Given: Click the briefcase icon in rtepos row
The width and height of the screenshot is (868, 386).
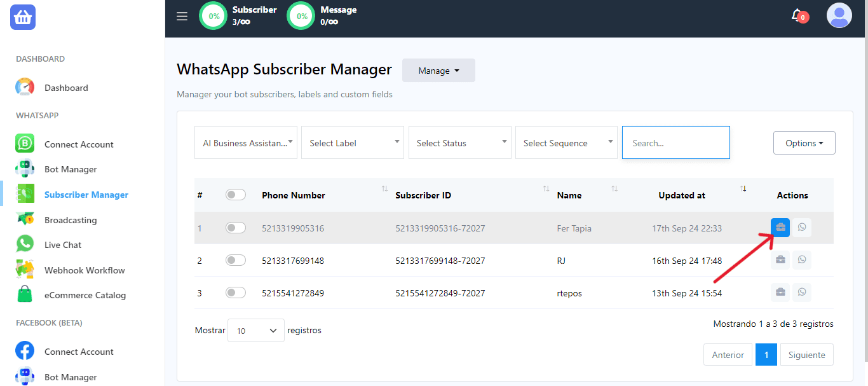Looking at the screenshot, I should click(x=780, y=293).
